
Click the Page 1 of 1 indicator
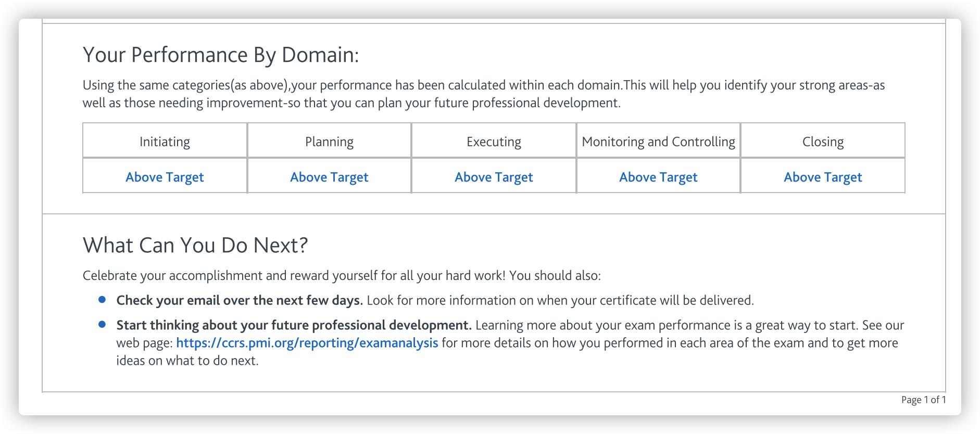coord(923,400)
